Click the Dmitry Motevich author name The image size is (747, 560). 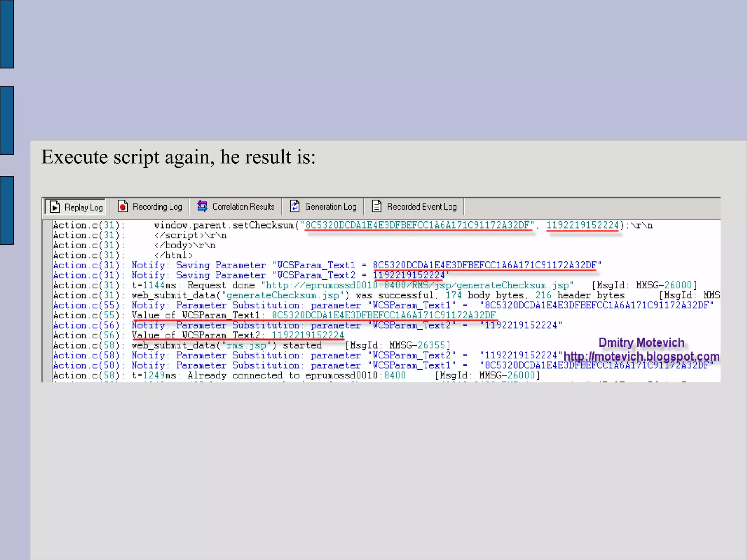click(x=642, y=343)
